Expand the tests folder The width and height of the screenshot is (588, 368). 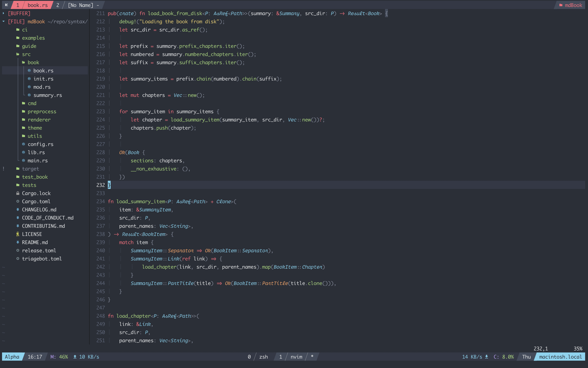click(x=29, y=185)
